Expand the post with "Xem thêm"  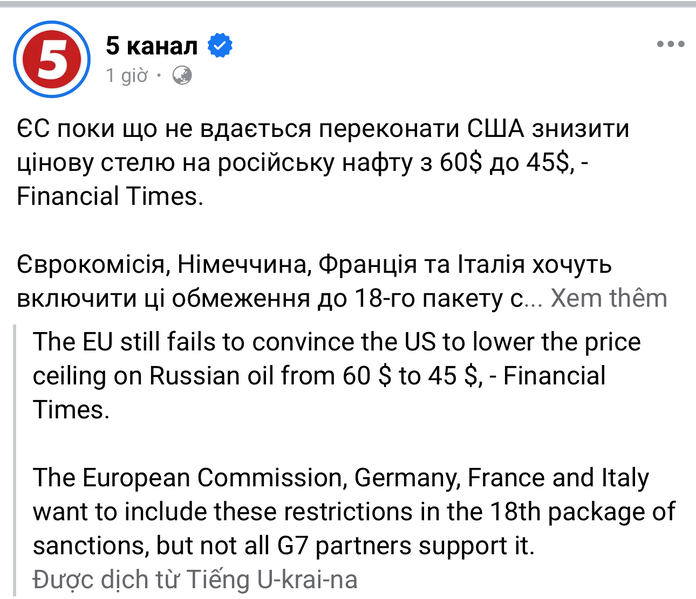(609, 298)
